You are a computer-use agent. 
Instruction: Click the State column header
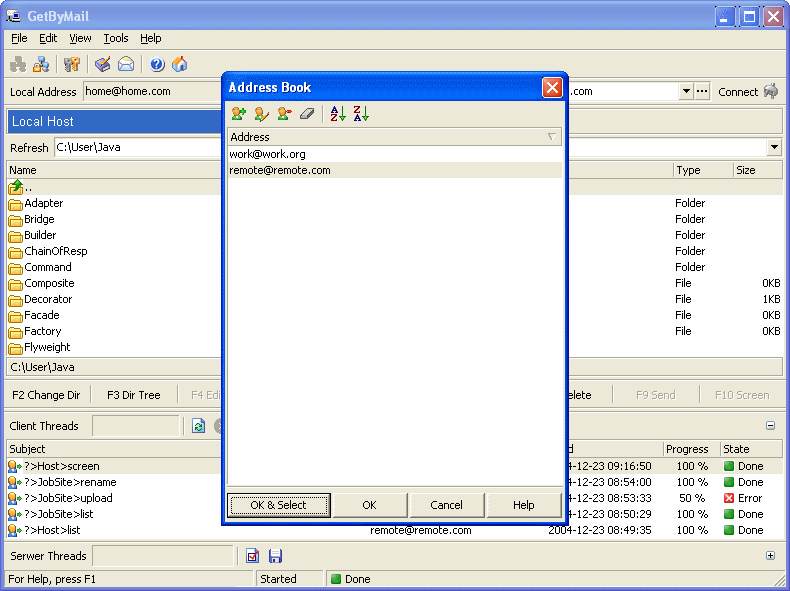pos(751,449)
